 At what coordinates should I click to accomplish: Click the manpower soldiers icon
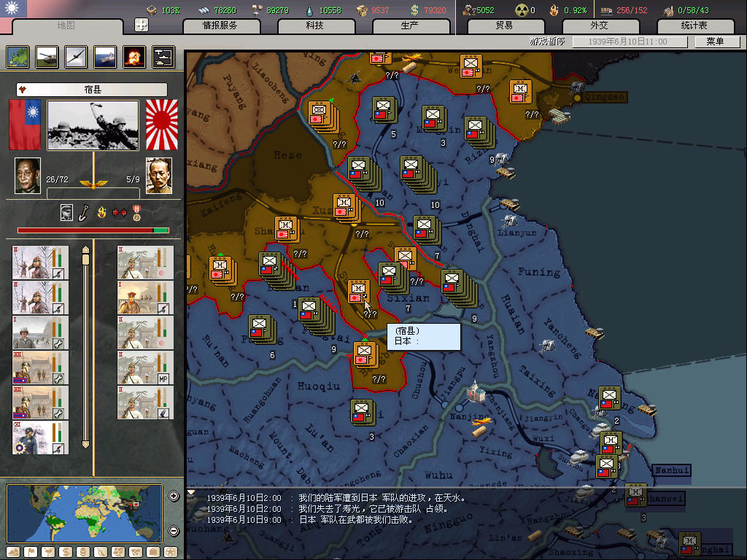point(469,10)
